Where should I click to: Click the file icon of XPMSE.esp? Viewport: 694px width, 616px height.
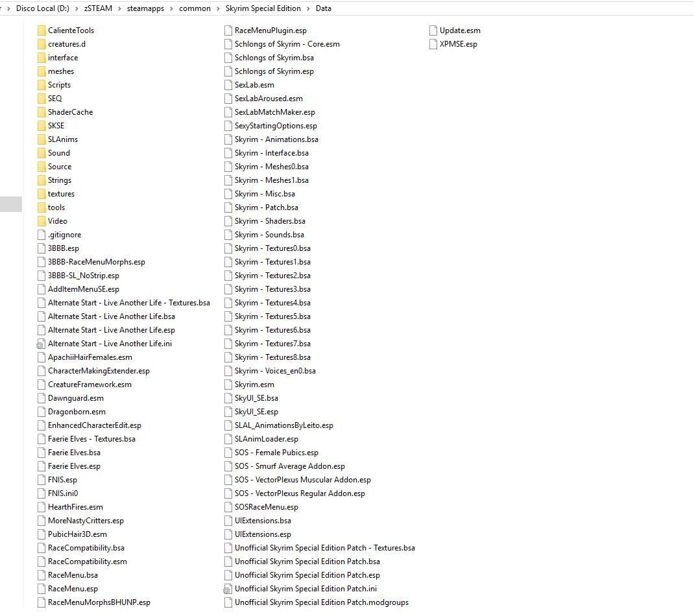tap(433, 44)
